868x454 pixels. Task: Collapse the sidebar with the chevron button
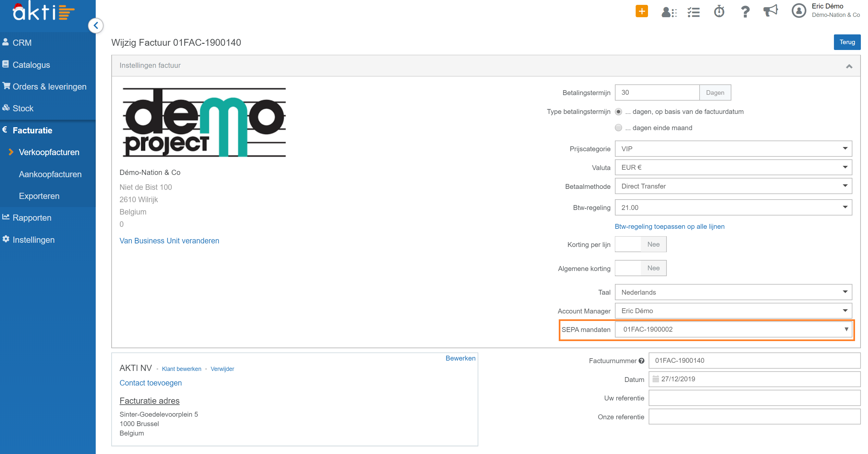(x=96, y=25)
